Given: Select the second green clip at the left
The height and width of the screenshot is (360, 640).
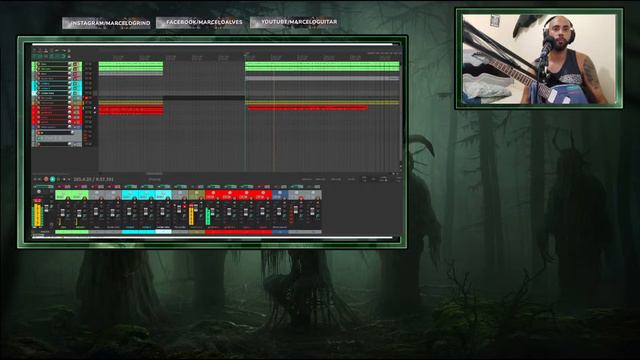Looking at the screenshot, I should click(x=131, y=69).
